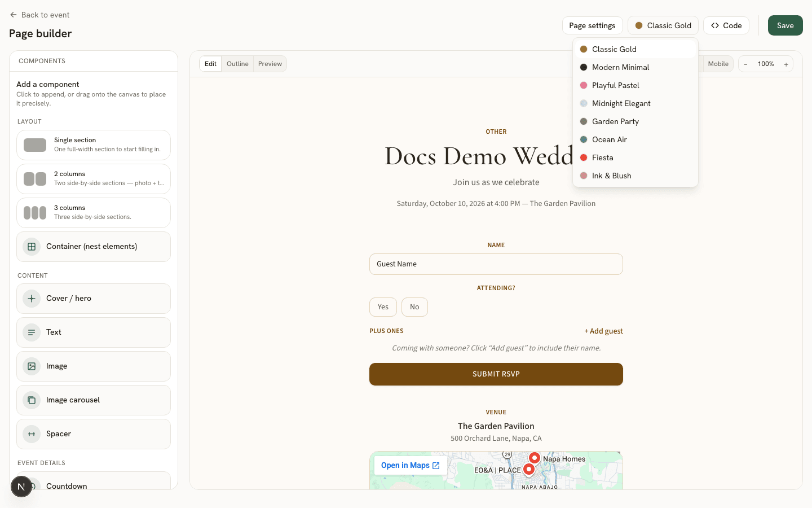
Task: Pick the Garden Party theme
Action: click(636, 121)
